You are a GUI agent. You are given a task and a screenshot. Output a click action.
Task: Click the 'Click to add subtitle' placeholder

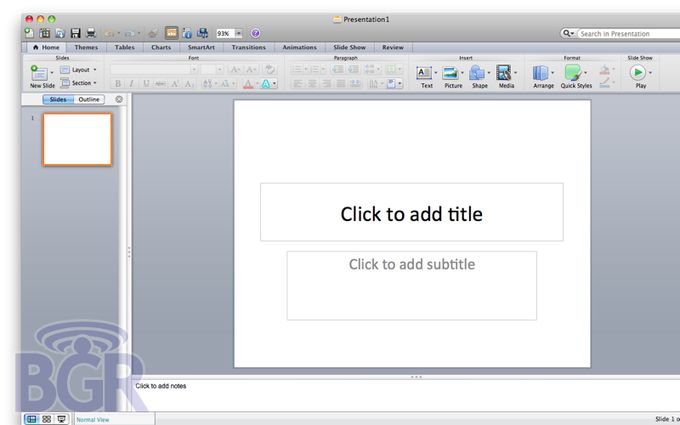pos(412,285)
